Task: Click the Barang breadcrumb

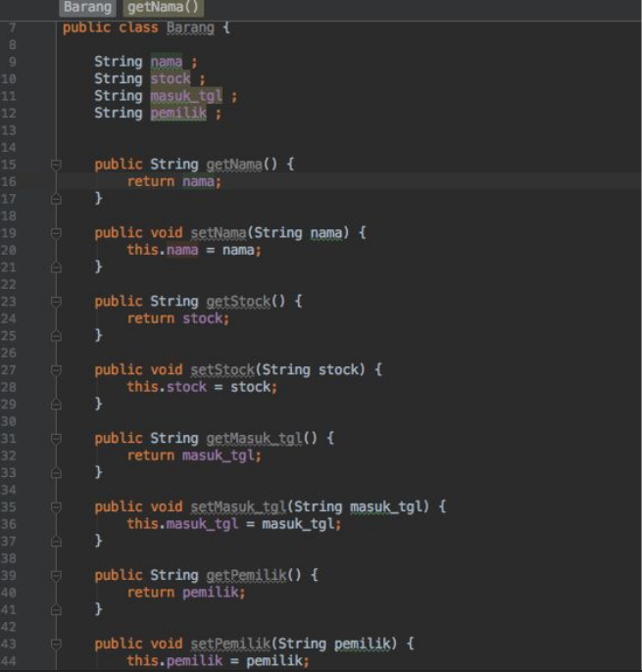Action: coord(87,7)
